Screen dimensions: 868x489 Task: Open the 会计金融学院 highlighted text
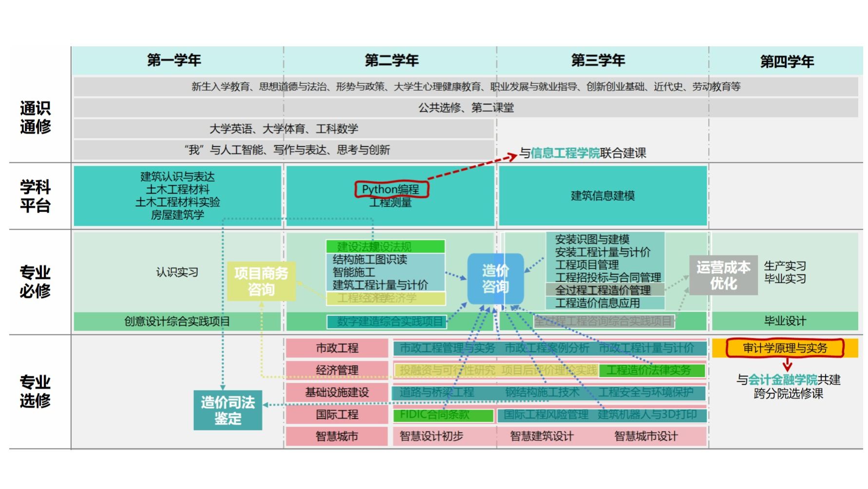[782, 380]
